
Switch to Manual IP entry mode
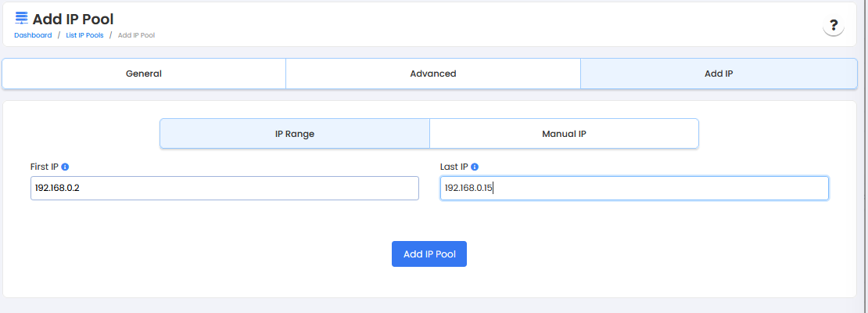(564, 134)
